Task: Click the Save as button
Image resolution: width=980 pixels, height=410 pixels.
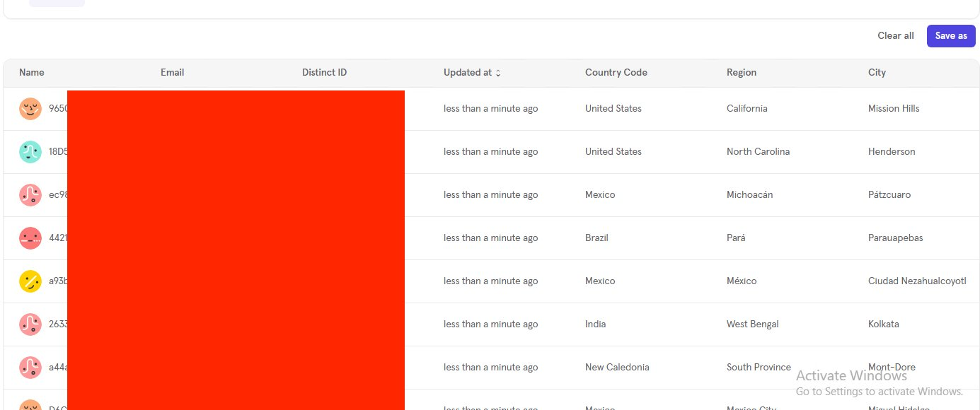Action: pyautogui.click(x=950, y=36)
